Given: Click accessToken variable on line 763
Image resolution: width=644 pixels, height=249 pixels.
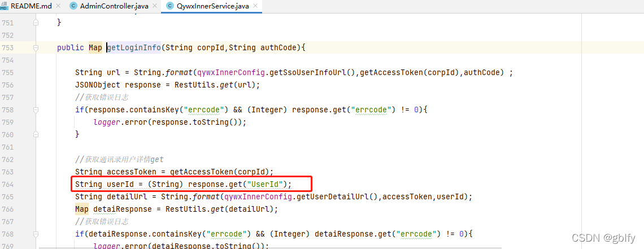Looking at the screenshot, I should (x=132, y=172).
